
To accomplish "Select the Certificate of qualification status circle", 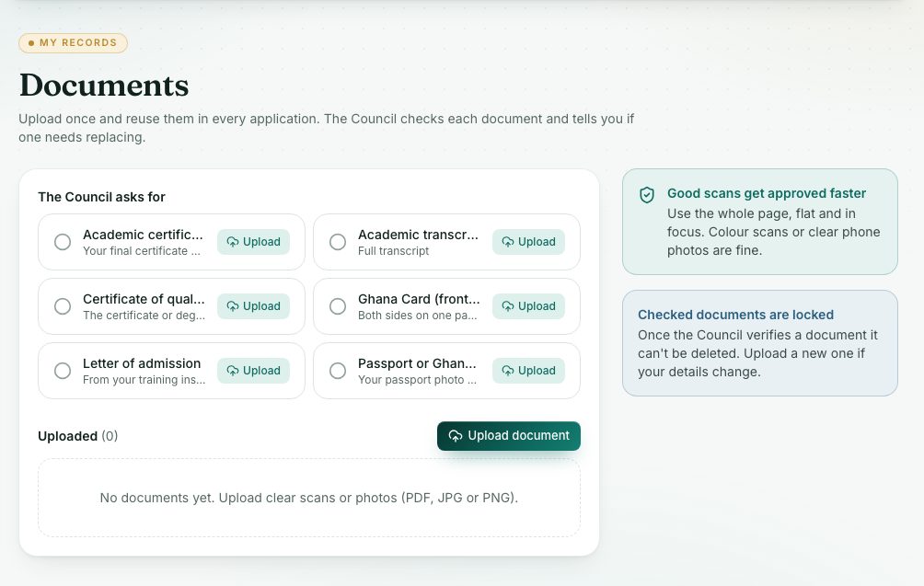I will 63,306.
